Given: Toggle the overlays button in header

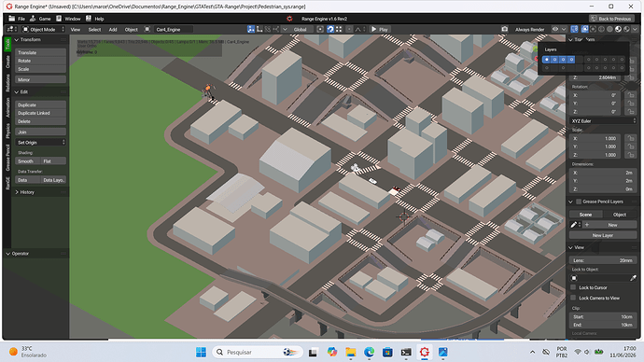Looking at the screenshot, I should tap(584, 29).
